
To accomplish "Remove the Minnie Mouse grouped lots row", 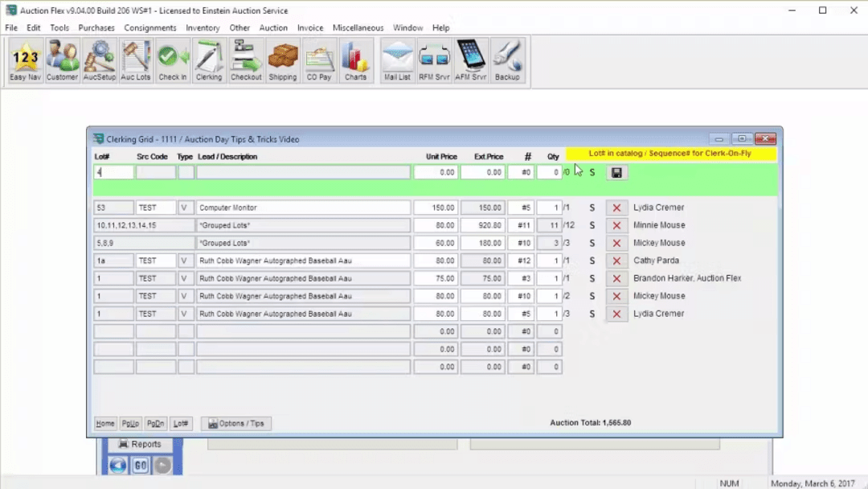I will tap(616, 225).
